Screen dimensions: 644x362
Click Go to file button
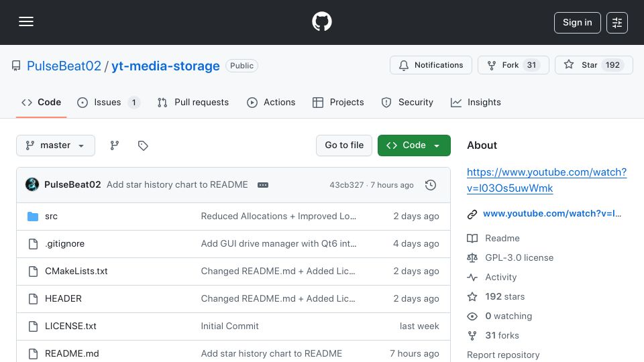point(344,145)
